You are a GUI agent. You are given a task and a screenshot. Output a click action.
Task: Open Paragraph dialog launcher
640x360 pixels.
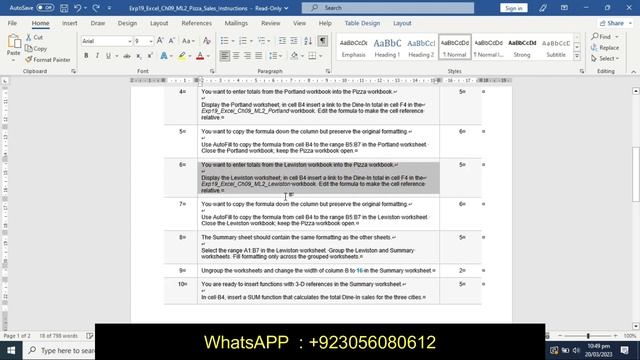(328, 71)
